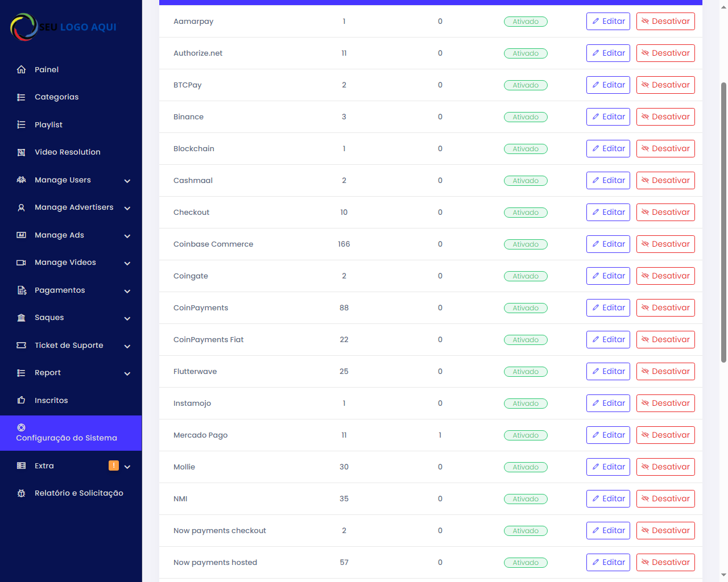Click the Ativado status badge for Mollie
The width and height of the screenshot is (728, 582).
(x=526, y=467)
